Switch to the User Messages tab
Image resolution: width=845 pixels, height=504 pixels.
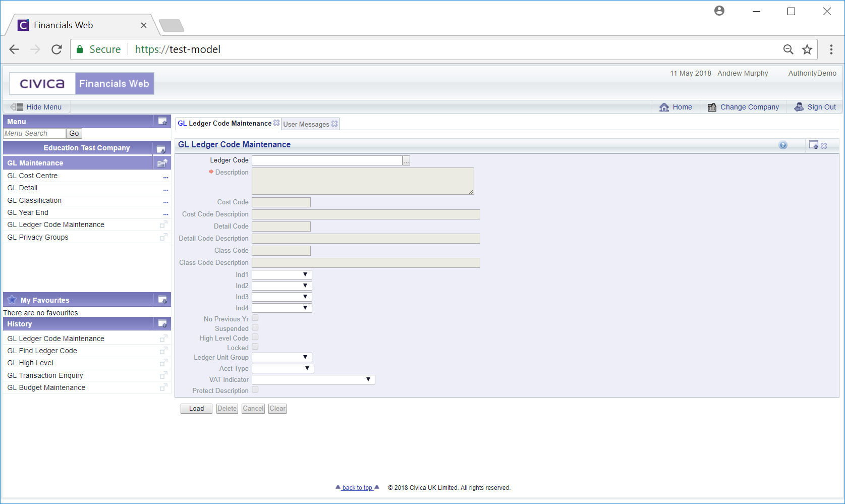(x=306, y=124)
